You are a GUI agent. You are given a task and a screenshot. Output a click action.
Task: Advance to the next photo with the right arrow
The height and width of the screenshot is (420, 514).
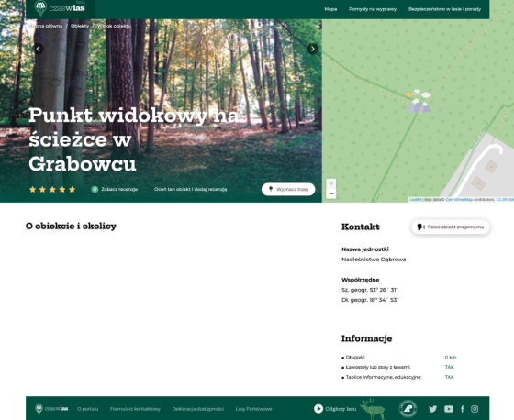313,49
